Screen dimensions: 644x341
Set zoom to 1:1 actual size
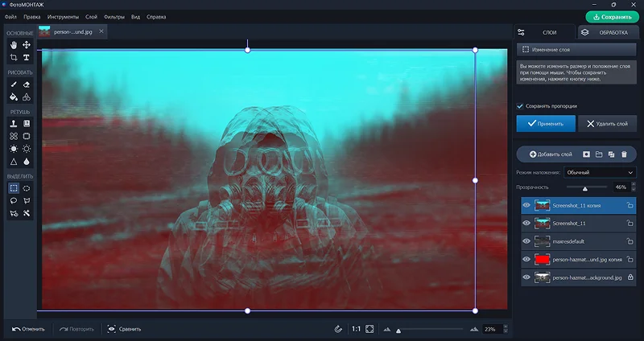[356, 329]
